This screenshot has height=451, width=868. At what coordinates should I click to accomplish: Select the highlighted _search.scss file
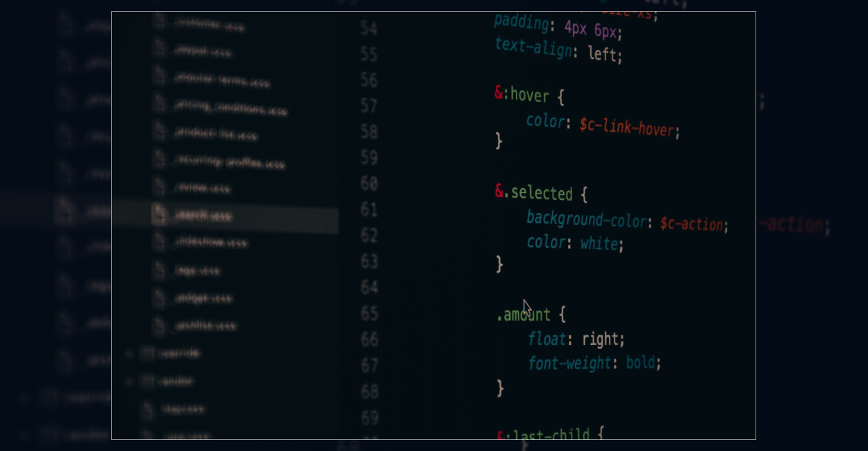203,215
